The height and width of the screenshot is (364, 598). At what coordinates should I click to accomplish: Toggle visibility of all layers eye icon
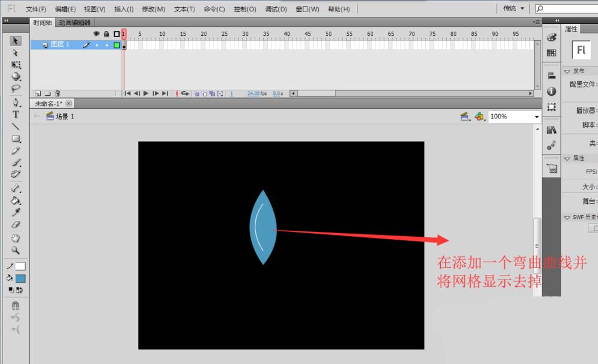click(x=96, y=34)
